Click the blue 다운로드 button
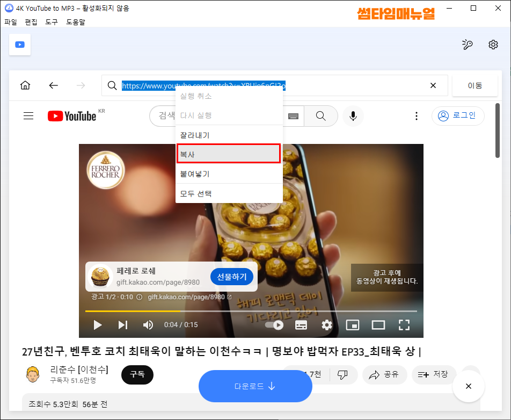511x420 pixels. [x=255, y=386]
